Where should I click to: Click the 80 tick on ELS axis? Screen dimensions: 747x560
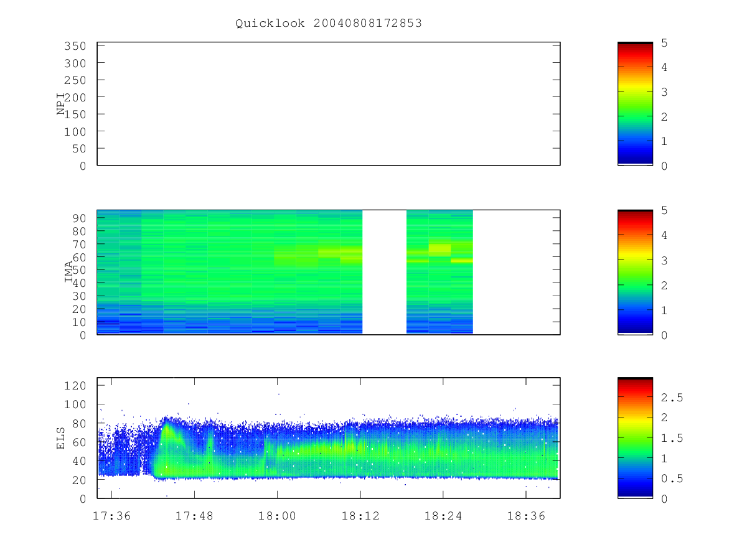[79, 423]
